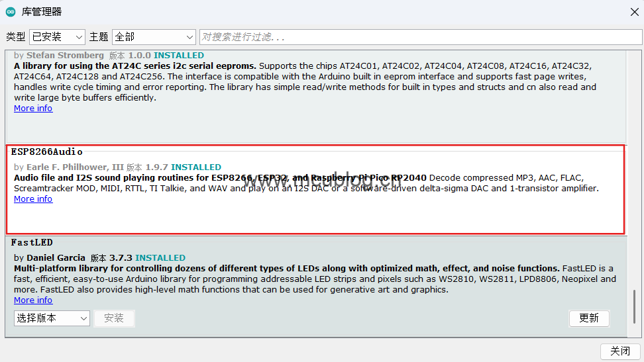Image resolution: width=644 pixels, height=362 pixels.
Task: Select the FastLED library title
Action: point(32,243)
